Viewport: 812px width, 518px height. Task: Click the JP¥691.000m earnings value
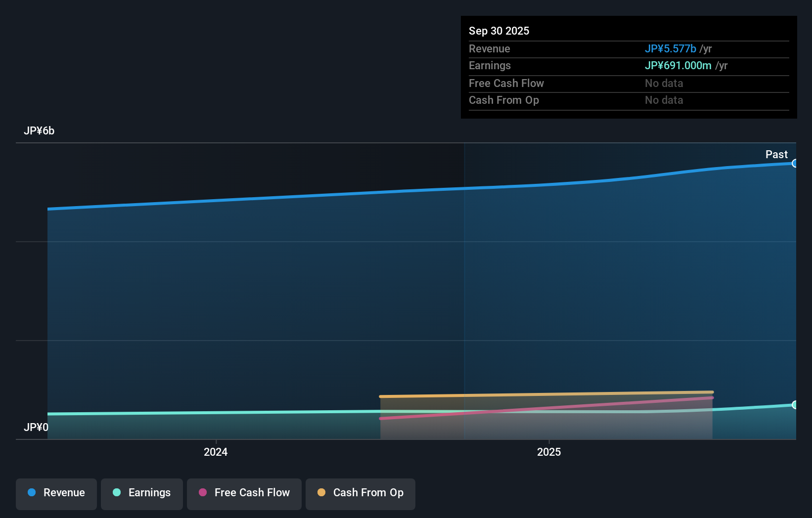tap(678, 65)
